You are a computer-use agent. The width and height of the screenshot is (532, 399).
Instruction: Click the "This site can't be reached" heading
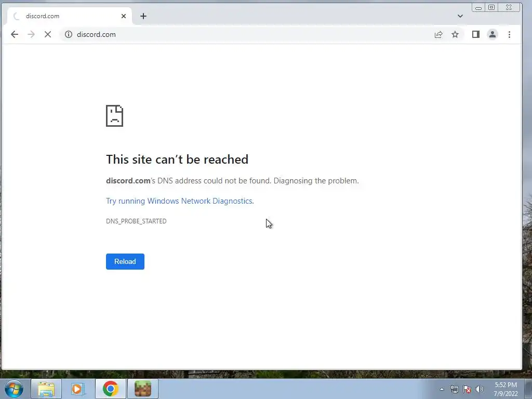(x=177, y=159)
